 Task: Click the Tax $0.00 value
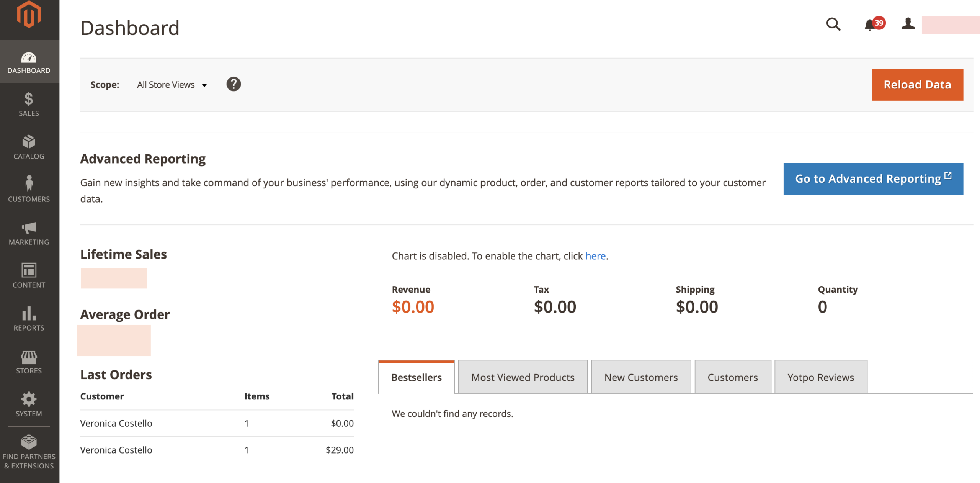pyautogui.click(x=555, y=307)
